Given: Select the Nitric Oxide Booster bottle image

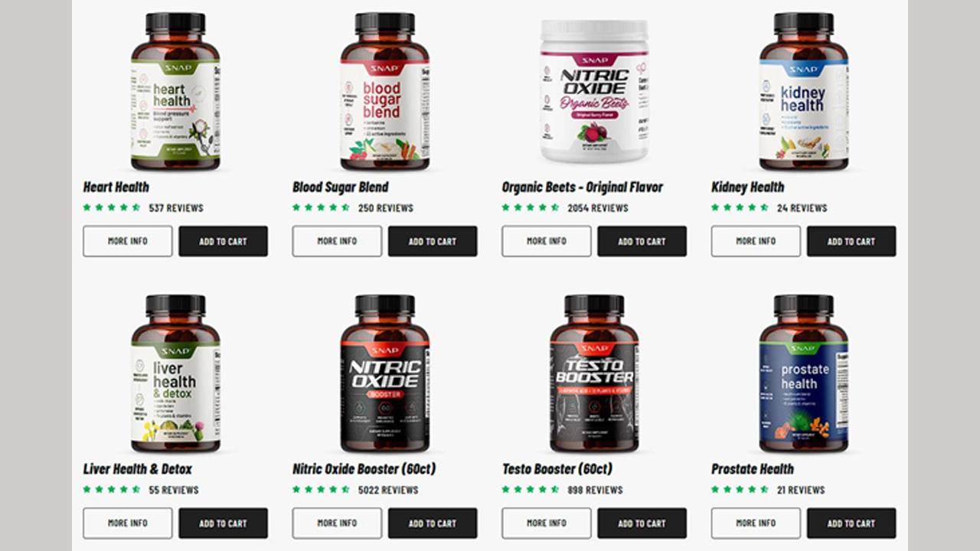Looking at the screenshot, I should point(384,373).
